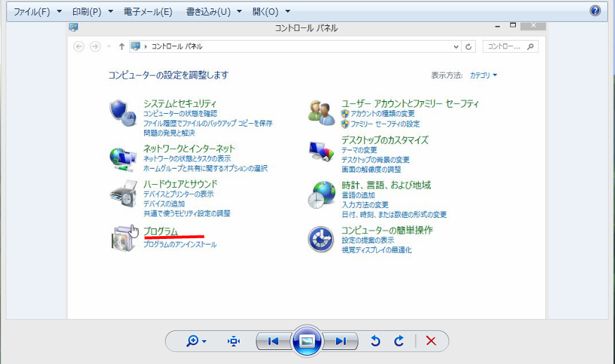Expand the 開く(O) dropdown arrow

(288, 11)
